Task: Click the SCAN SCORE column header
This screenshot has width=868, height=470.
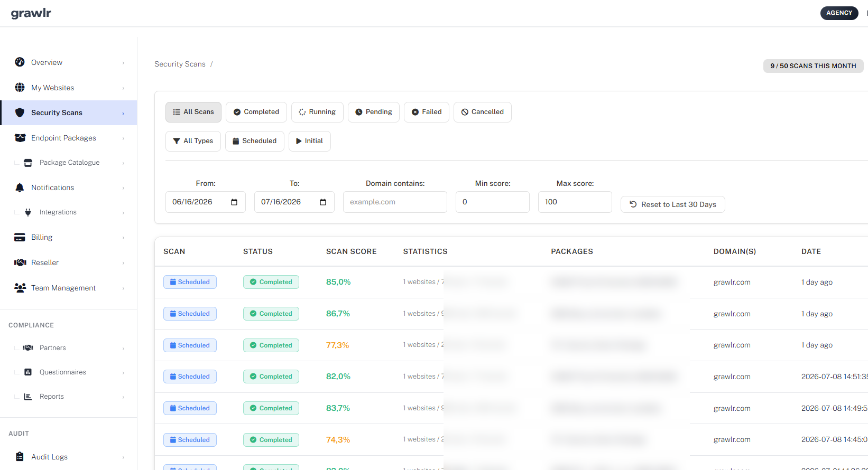Action: coord(352,251)
